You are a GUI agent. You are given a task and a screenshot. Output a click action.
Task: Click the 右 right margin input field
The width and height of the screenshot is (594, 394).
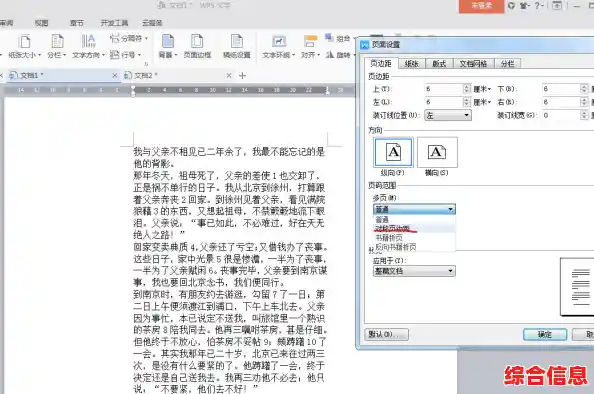pos(561,102)
